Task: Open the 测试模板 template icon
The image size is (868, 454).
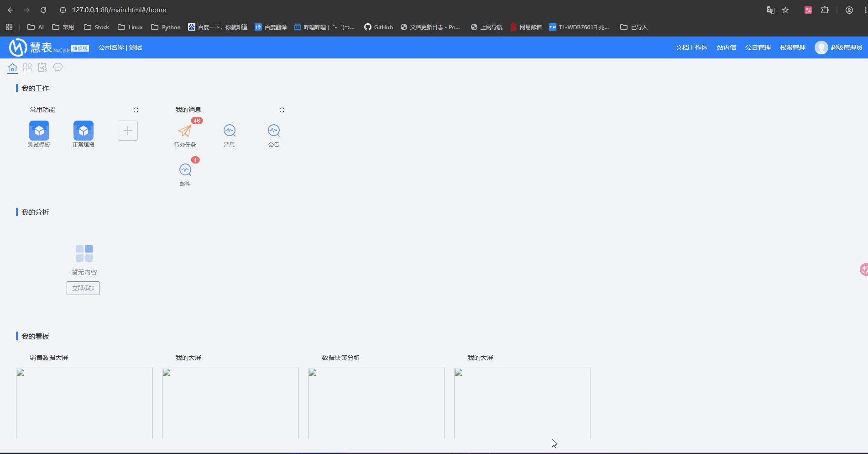Action: (39, 131)
